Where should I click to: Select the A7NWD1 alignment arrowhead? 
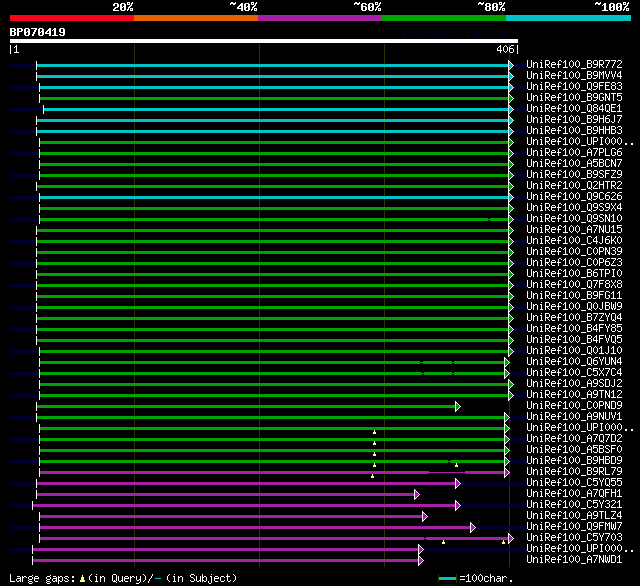pos(421,561)
